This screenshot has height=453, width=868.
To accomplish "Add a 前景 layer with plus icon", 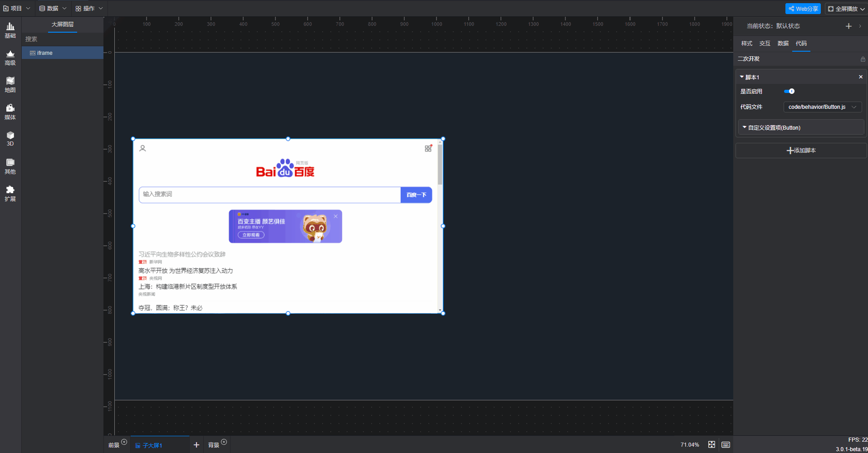I will click(124, 442).
